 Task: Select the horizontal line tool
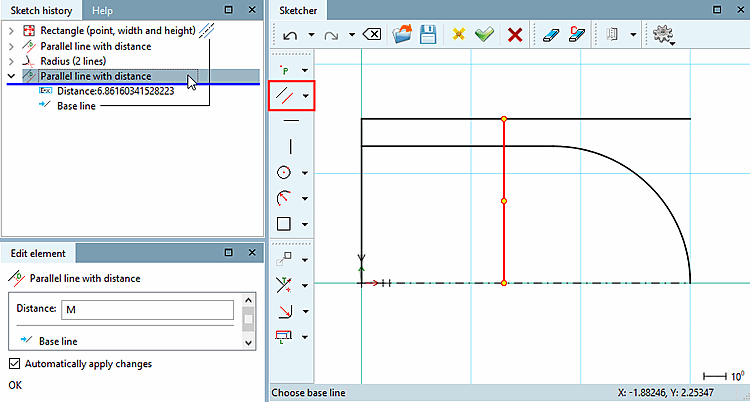291,121
